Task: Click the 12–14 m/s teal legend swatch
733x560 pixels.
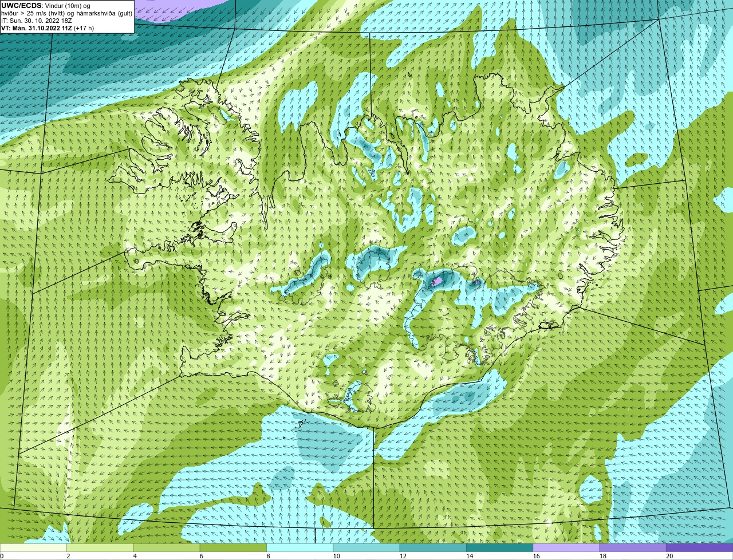Action: [434, 547]
